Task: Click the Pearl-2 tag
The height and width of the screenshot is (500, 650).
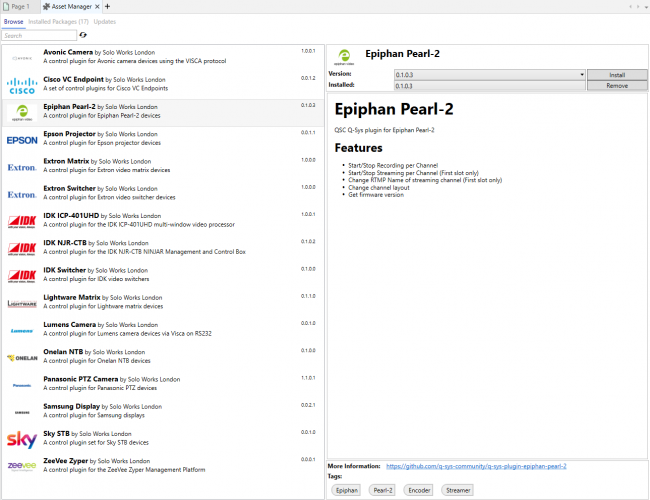Action: pyautogui.click(x=383, y=490)
